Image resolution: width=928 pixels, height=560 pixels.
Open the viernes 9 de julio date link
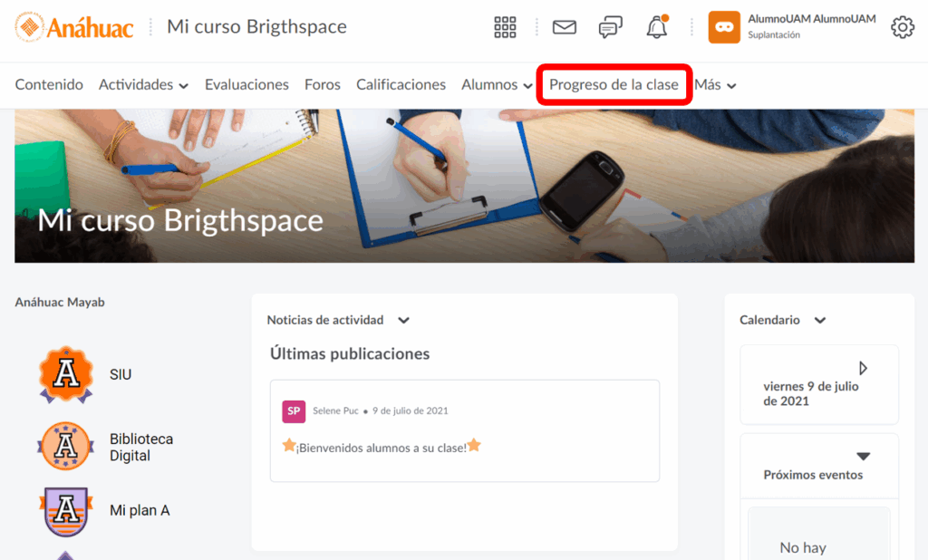tap(810, 393)
